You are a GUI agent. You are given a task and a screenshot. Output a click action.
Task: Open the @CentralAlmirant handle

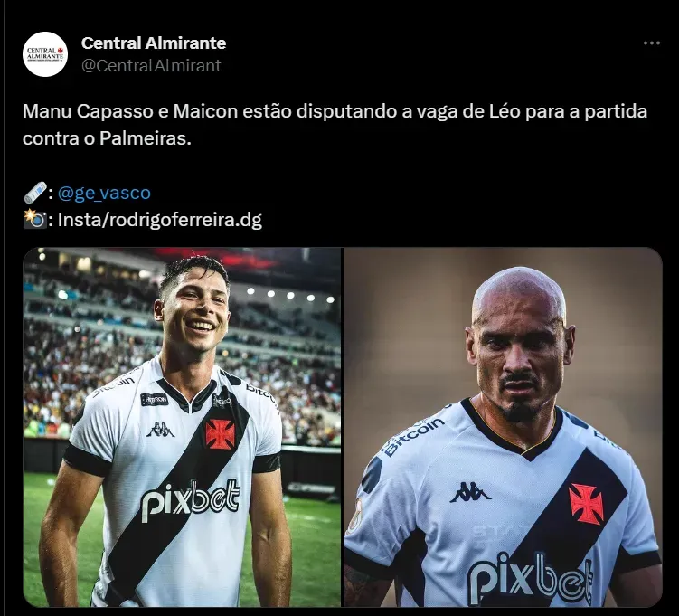tap(151, 65)
